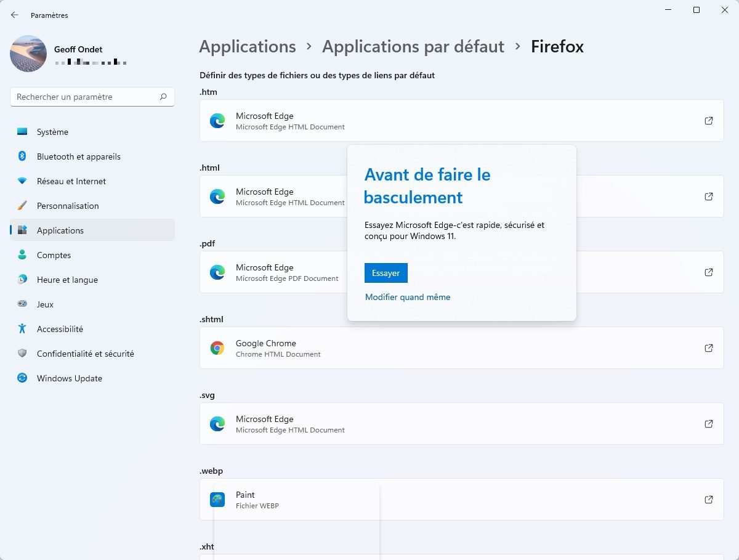Click the Paint icon in .webp row
This screenshot has width=739, height=560.
(x=217, y=500)
